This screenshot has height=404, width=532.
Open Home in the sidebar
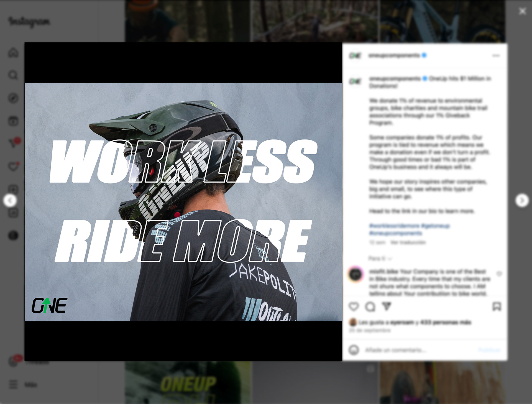point(13,52)
